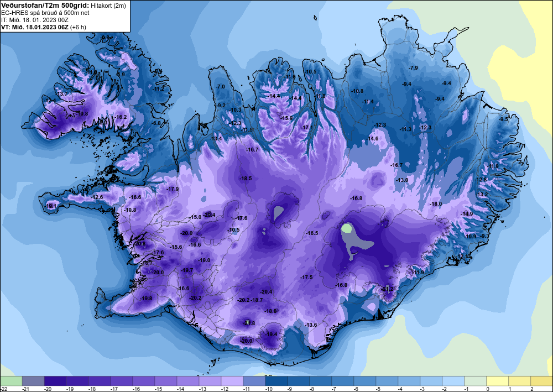The height and width of the screenshot is (392, 553).
Task: Select the -18.5 temperature value on the map
Action: click(246, 179)
